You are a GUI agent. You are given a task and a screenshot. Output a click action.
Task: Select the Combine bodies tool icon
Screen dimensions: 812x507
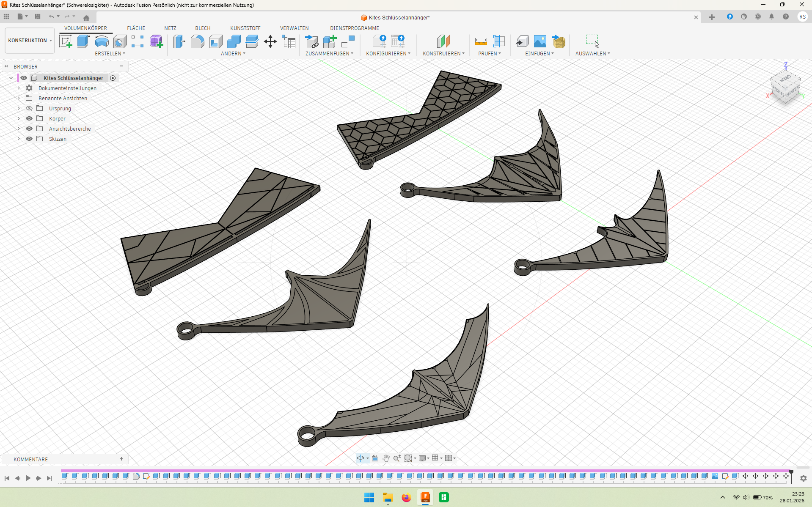[x=234, y=41]
